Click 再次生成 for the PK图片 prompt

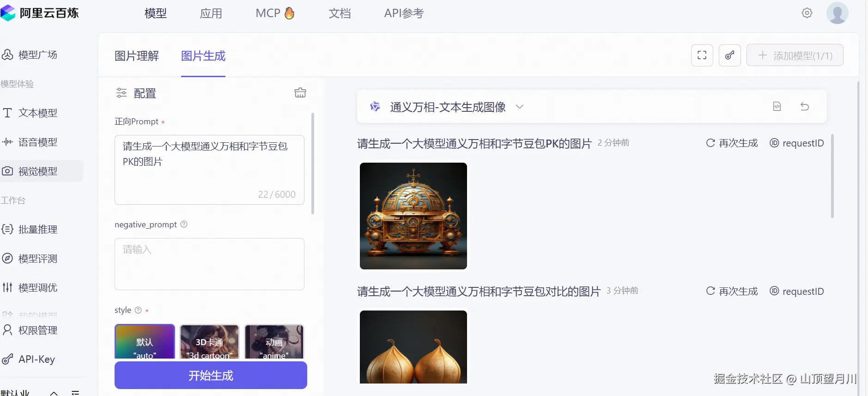click(732, 143)
